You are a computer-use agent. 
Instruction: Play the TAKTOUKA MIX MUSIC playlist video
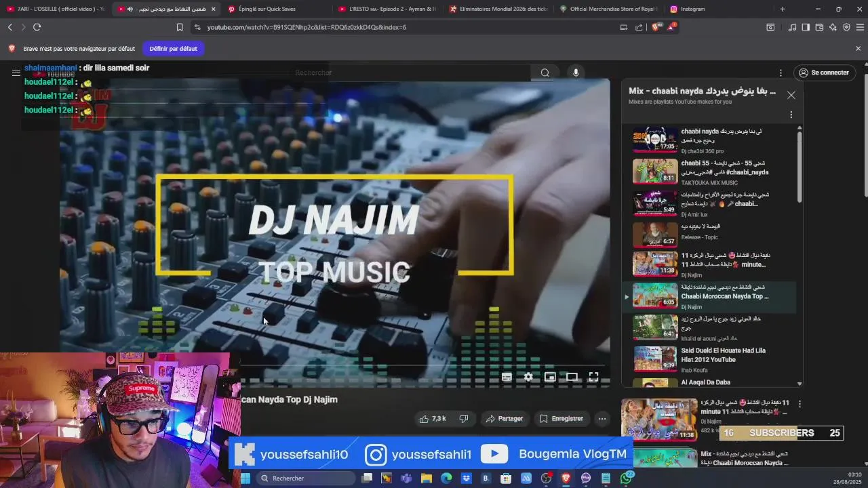(709, 172)
